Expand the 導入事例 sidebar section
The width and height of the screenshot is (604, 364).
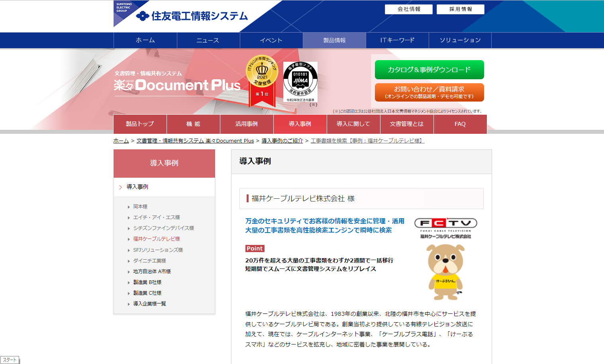[x=137, y=187]
